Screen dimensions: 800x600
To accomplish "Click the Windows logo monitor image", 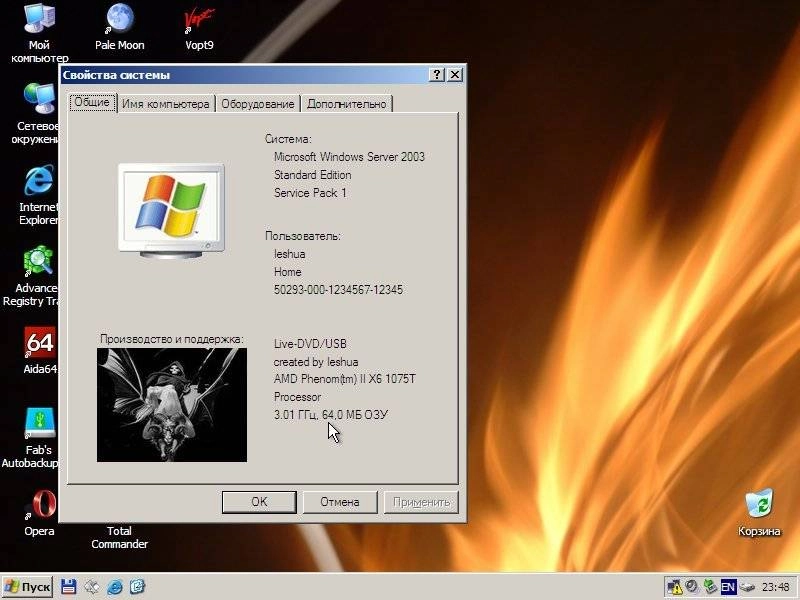I will coord(171,210).
